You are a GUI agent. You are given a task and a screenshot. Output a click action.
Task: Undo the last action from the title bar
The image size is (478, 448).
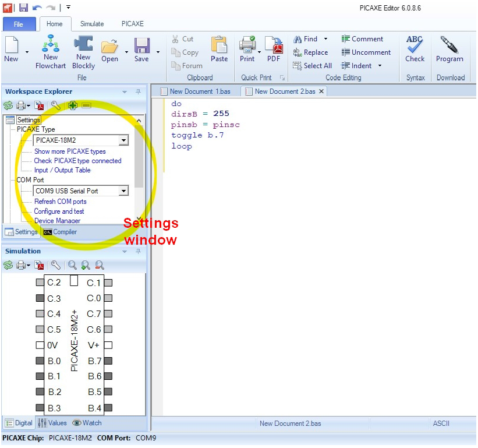click(37, 8)
